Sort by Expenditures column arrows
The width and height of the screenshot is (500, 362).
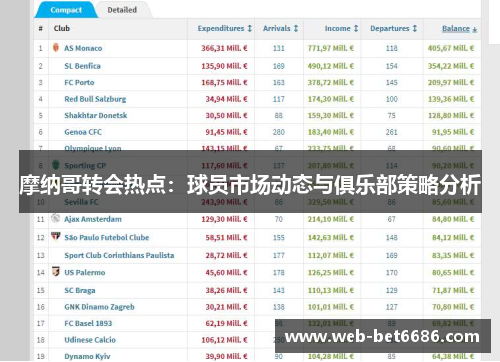250,28
